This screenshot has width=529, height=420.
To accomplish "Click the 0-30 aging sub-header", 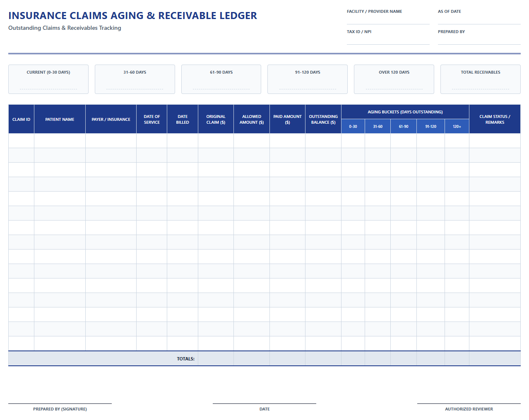I will 353,126.
